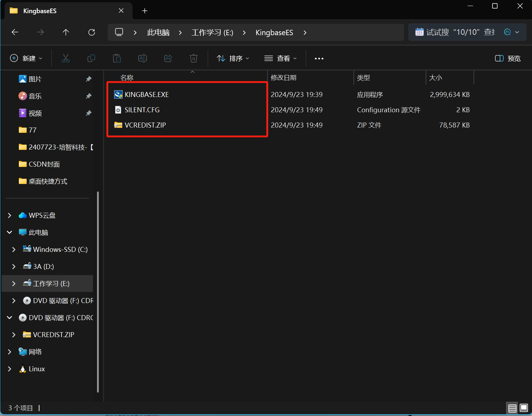Unpin the 图片 quick access item
This screenshot has width=532, height=416.
pos(88,79)
